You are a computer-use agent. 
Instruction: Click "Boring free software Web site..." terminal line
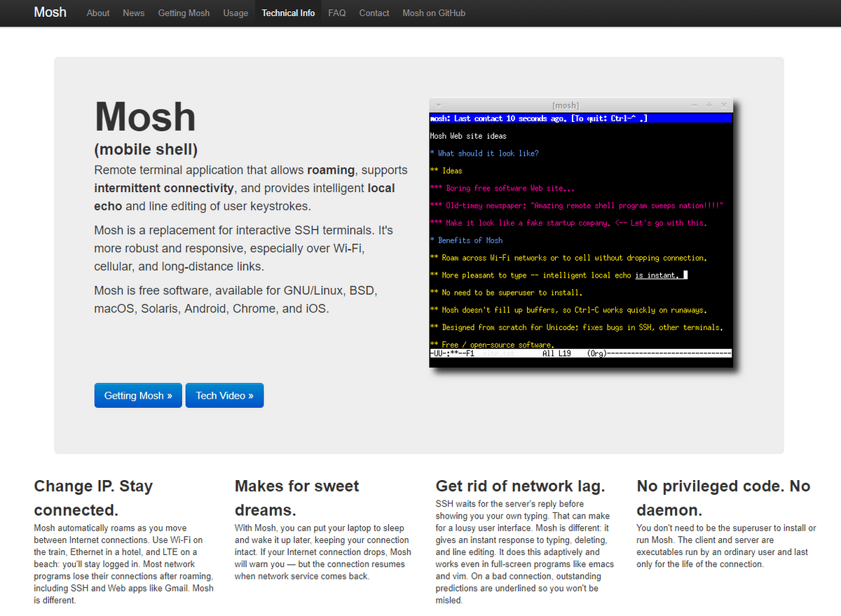coord(502,189)
